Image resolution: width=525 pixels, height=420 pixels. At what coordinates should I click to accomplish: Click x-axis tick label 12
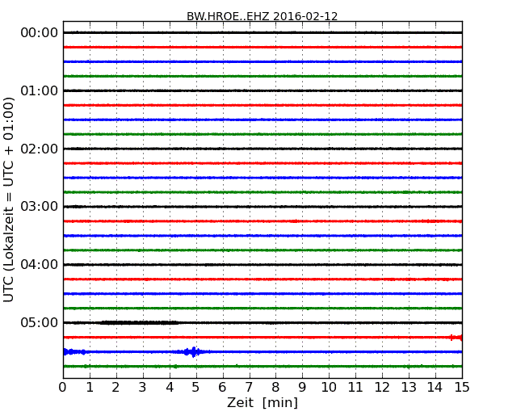(382, 387)
